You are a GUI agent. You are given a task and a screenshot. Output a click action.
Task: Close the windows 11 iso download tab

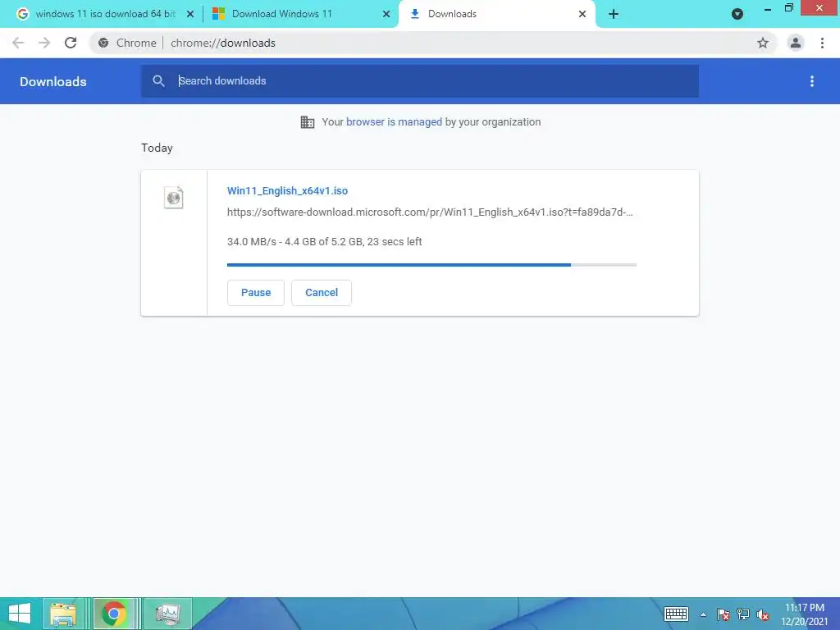pyautogui.click(x=190, y=14)
